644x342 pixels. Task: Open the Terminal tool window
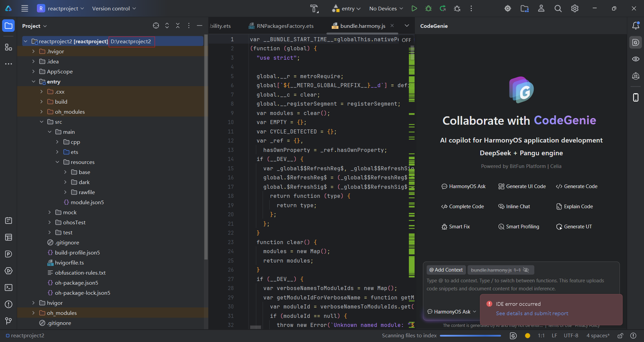(8, 287)
